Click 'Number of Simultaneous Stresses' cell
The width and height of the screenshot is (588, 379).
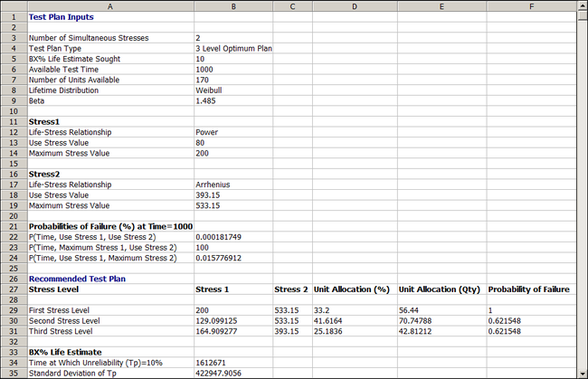click(x=110, y=38)
